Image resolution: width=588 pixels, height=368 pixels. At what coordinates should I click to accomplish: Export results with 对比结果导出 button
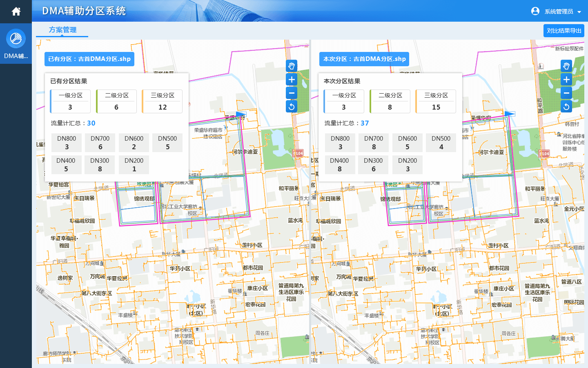pos(564,31)
